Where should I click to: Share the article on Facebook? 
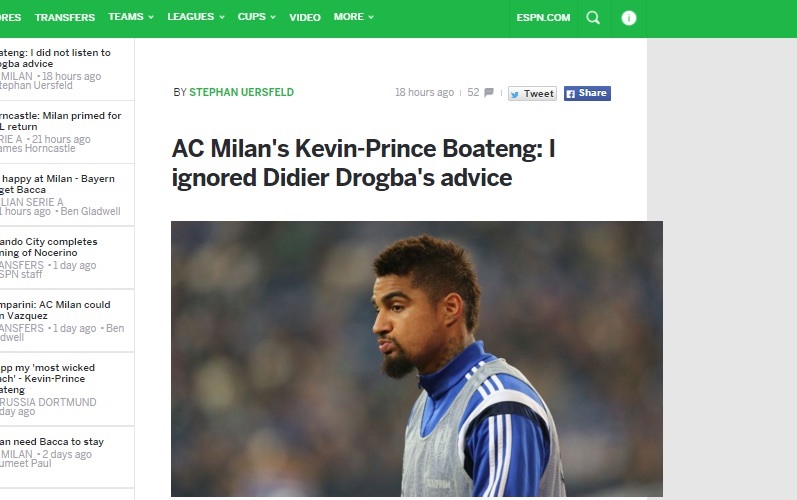click(x=587, y=93)
